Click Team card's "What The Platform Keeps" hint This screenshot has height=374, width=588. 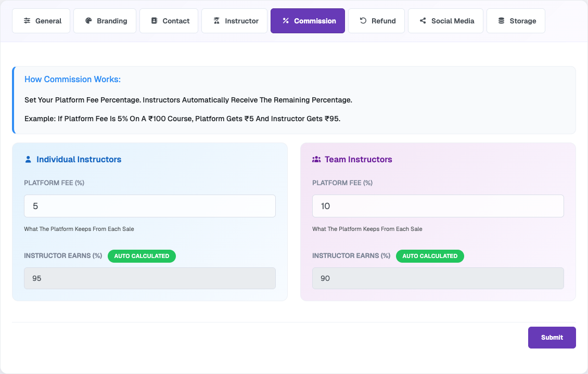(367, 229)
